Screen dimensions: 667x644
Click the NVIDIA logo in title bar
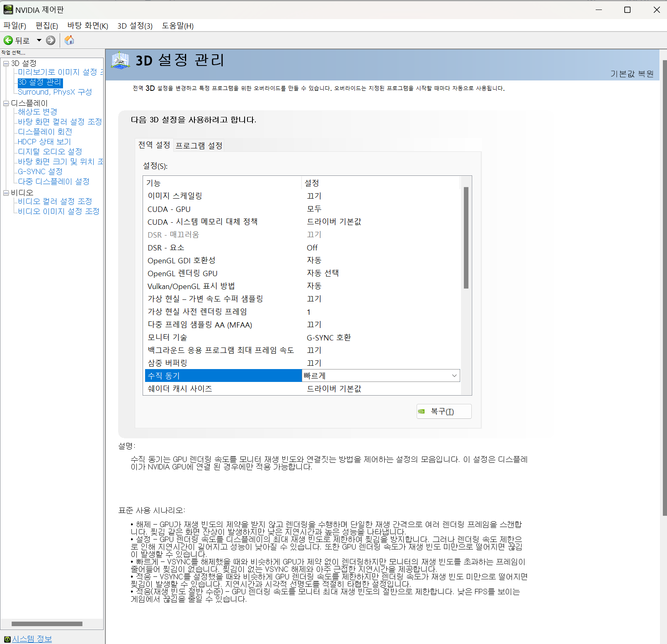(8, 10)
